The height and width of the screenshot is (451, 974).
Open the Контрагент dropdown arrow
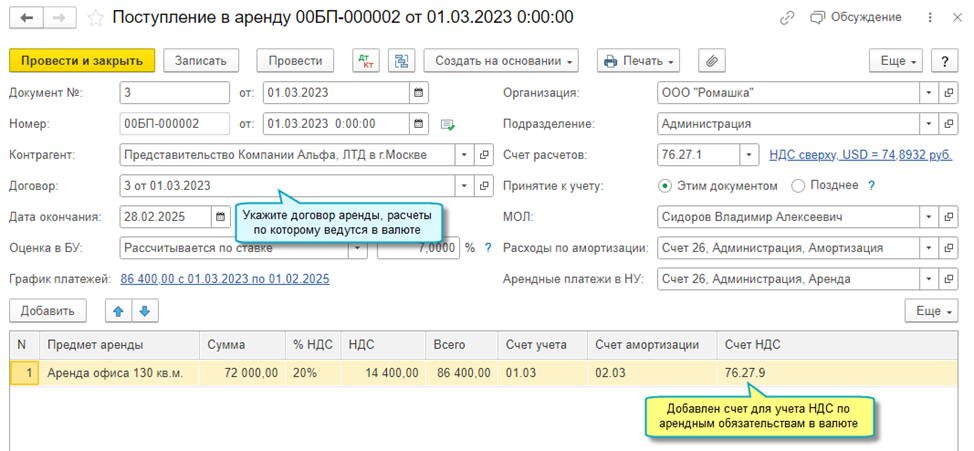coord(463,155)
